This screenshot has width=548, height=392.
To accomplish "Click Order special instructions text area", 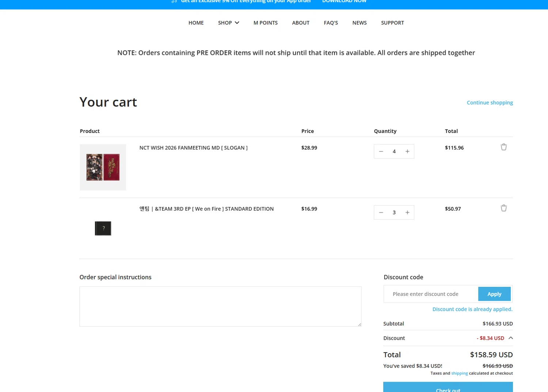I will click(x=220, y=307).
